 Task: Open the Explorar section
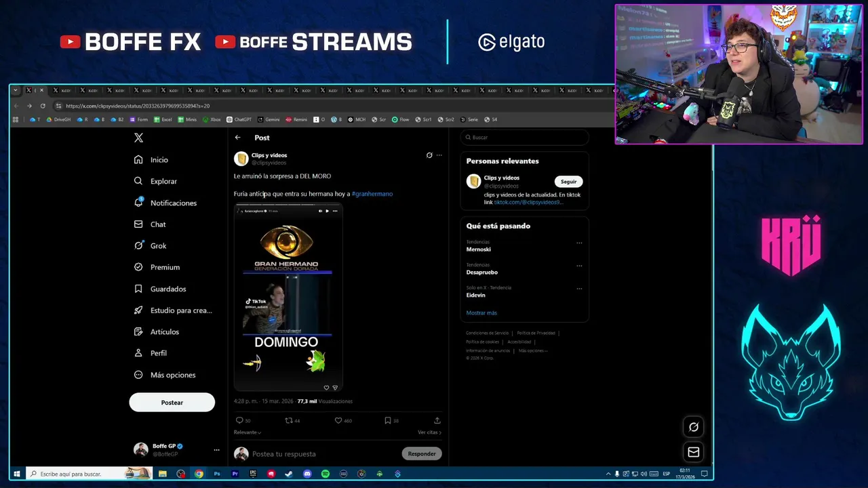tap(155, 181)
